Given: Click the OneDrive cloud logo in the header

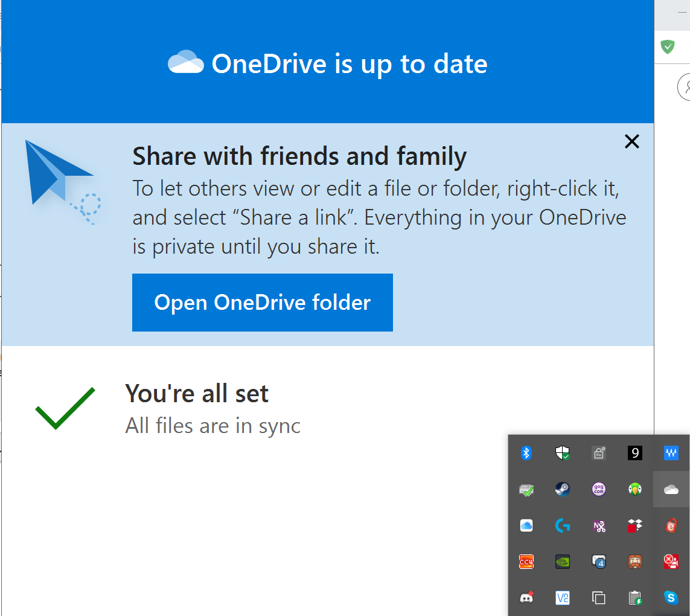Looking at the screenshot, I should [x=186, y=62].
